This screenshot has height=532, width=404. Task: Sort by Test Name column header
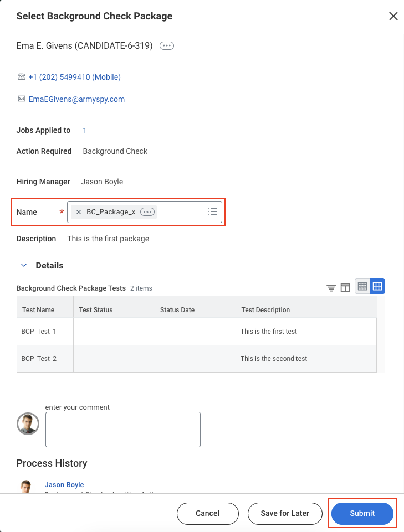tap(45, 307)
